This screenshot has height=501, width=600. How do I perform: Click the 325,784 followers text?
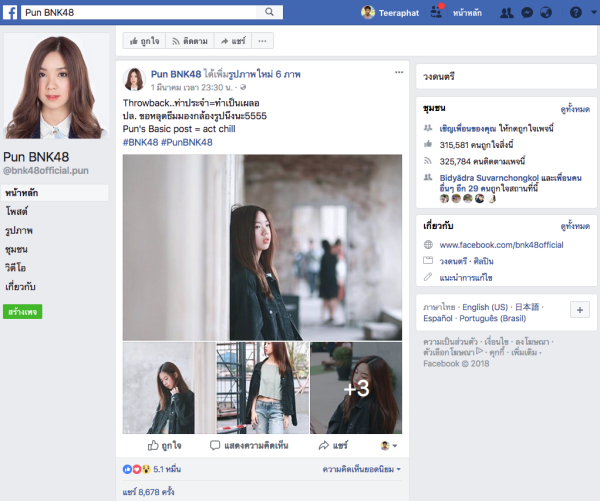pos(482,162)
